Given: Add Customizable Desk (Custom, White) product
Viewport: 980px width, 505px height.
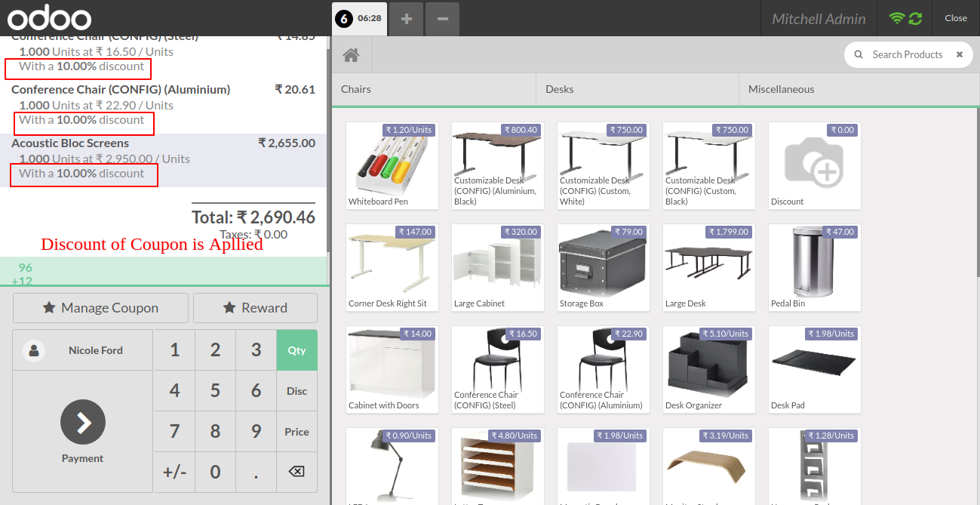Looking at the screenshot, I should click(604, 165).
